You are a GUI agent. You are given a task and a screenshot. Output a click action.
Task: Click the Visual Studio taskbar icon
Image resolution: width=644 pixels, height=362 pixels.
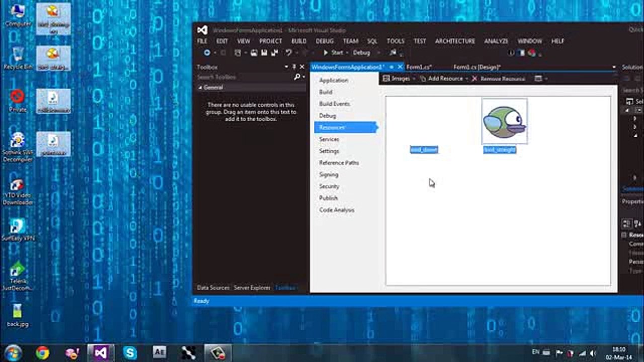[x=101, y=353]
